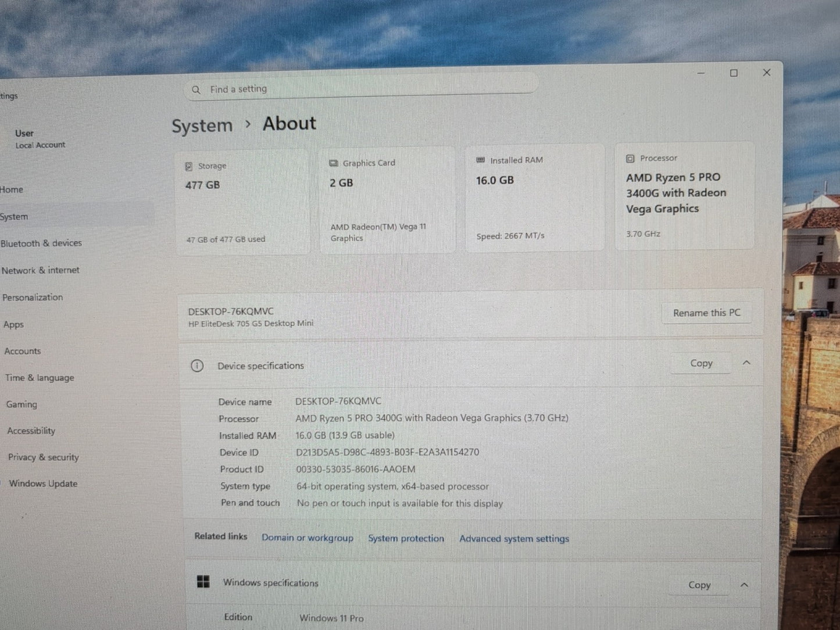The image size is (840, 630).
Task: Open Accessibility settings
Action: coord(31,431)
